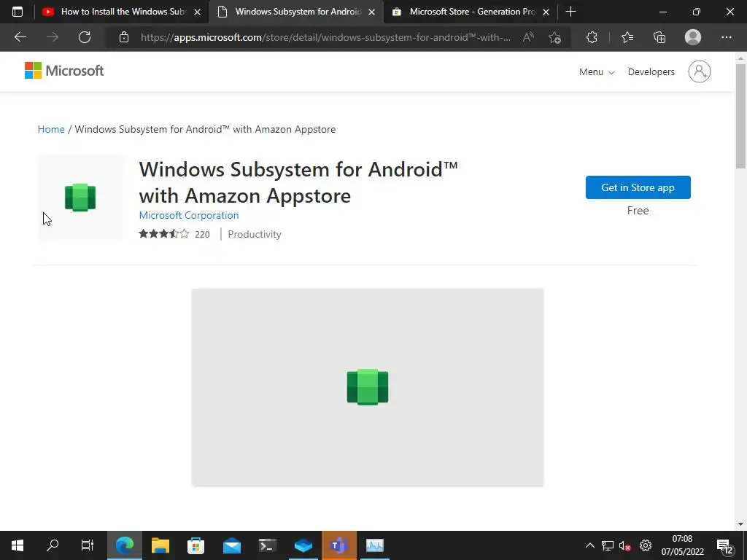The width and height of the screenshot is (747, 560).
Task: View site security lock information
Action: [x=124, y=37]
